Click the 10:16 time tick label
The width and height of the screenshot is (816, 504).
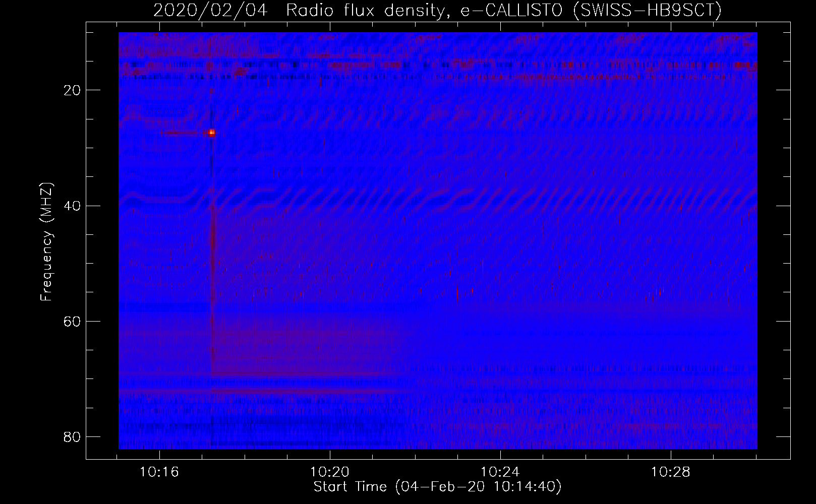[x=160, y=472]
